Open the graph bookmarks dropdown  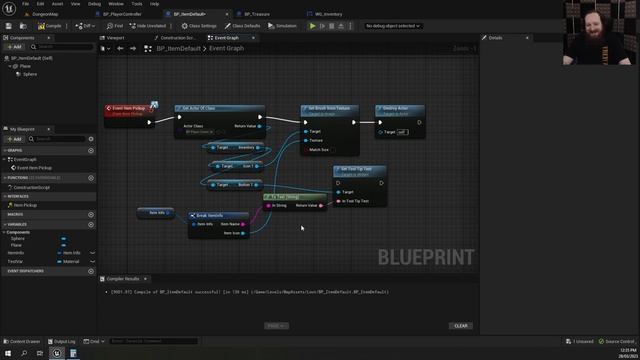[105, 49]
